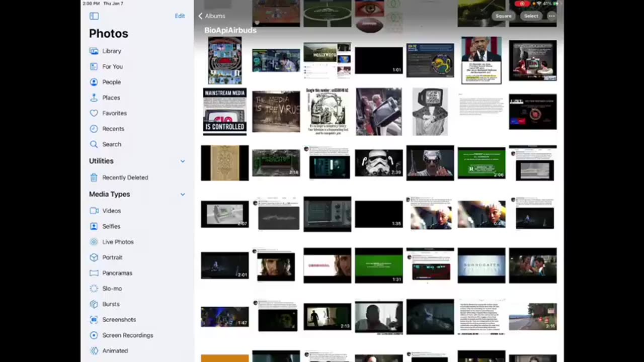Open Search magnifier in sidebar

point(94,144)
